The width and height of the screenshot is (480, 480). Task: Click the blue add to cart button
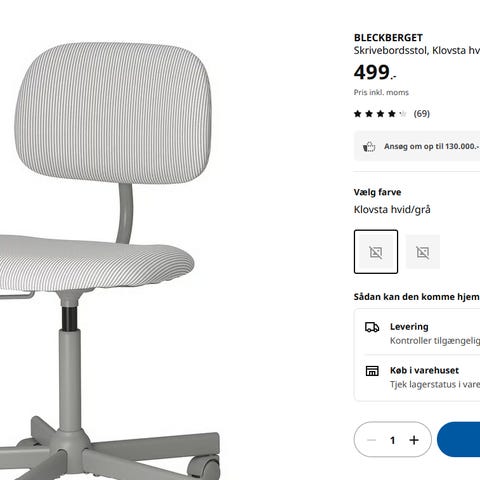click(459, 439)
